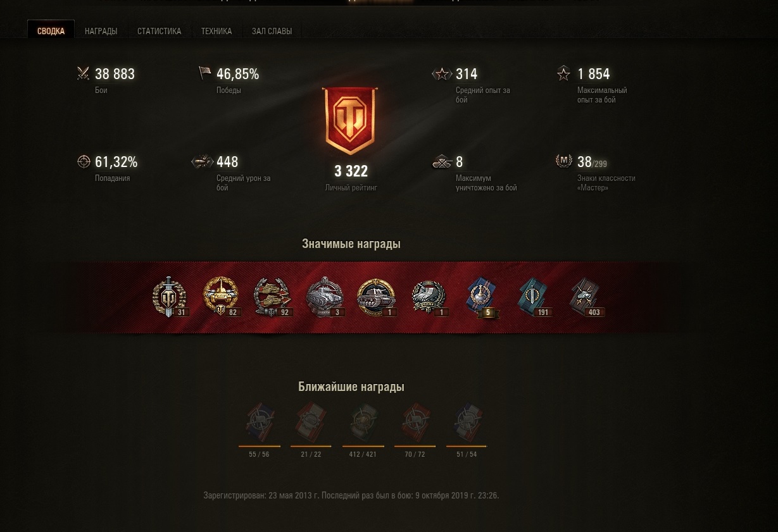This screenshot has width=778, height=532.
Task: Select the blue ribbon award numbered 191
Action: click(x=534, y=297)
